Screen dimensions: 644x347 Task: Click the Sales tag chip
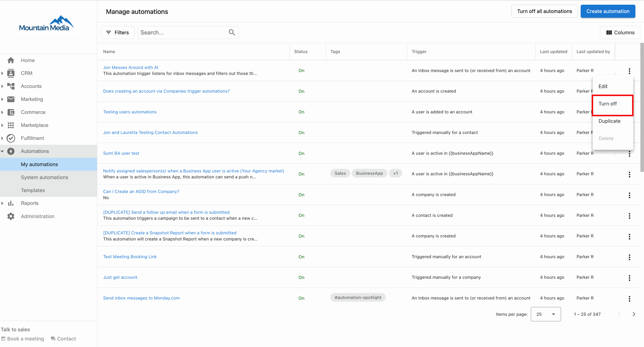tap(340, 173)
